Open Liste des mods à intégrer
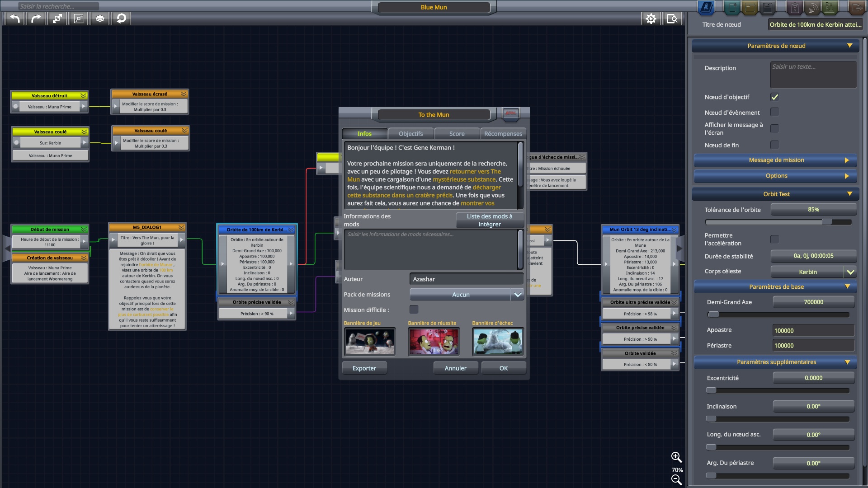 pos(490,221)
